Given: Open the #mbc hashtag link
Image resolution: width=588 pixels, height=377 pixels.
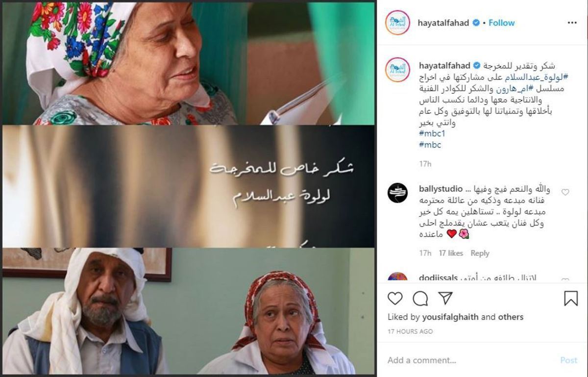Looking at the screenshot, I should click(x=430, y=145).
